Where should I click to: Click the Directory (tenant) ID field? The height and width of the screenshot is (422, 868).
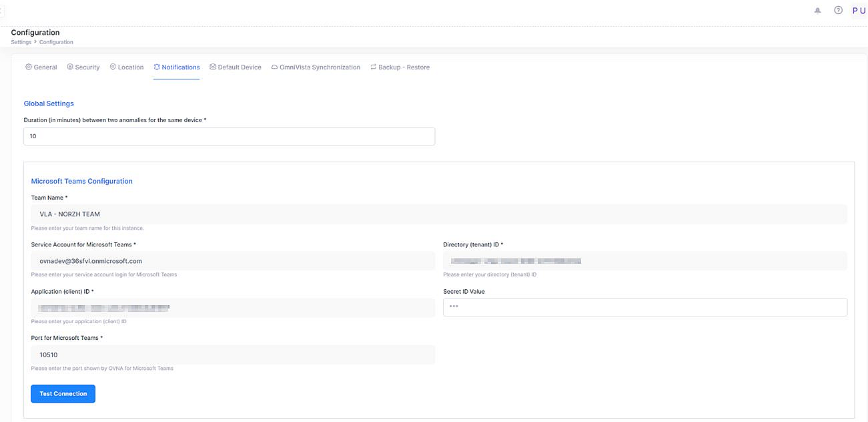click(644, 261)
